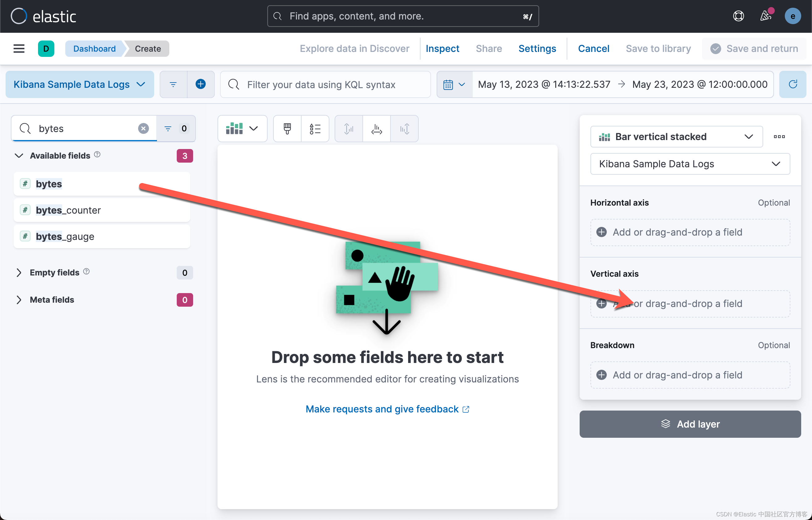Open layer actions three-dot menu

pos(779,137)
